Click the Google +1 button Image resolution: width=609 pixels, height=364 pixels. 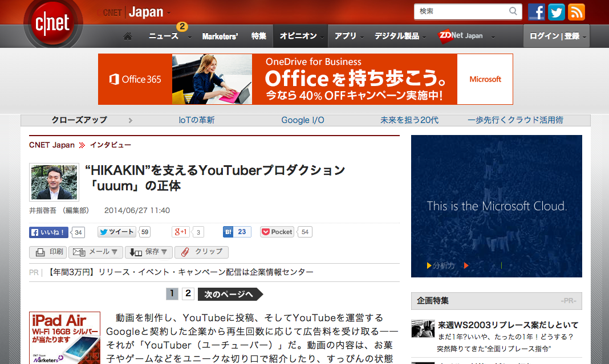[x=181, y=232]
